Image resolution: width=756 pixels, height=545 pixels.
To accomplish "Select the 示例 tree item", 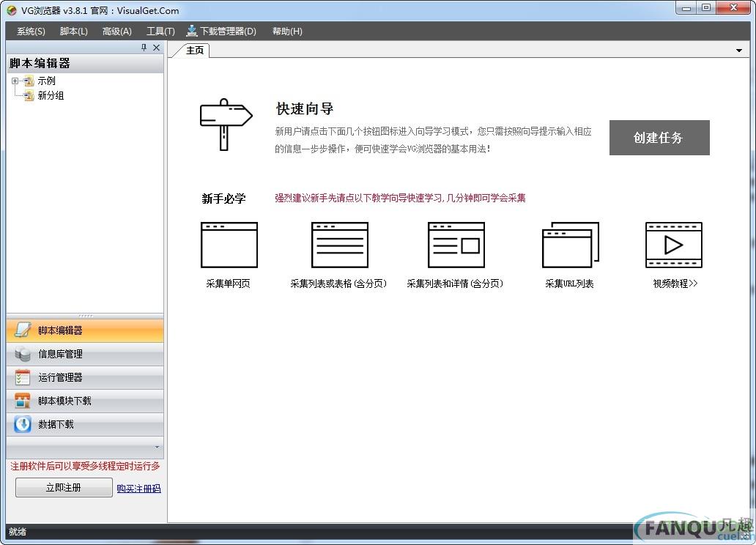I will [x=46, y=81].
